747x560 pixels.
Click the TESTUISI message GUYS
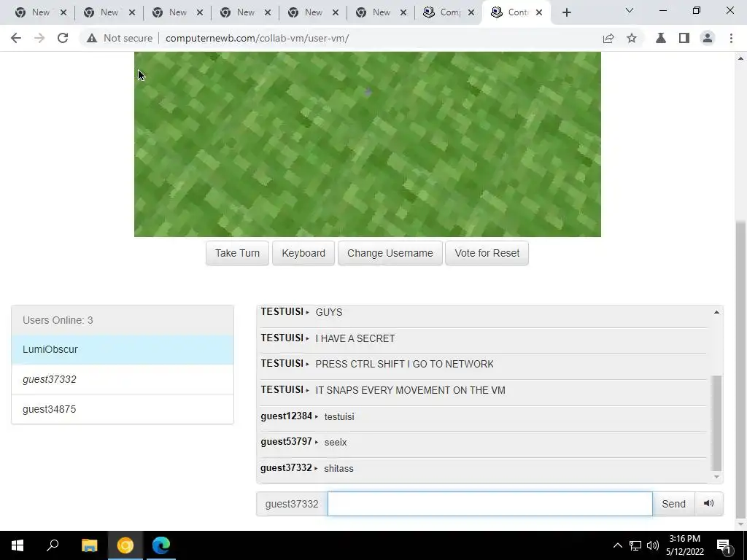329,312
